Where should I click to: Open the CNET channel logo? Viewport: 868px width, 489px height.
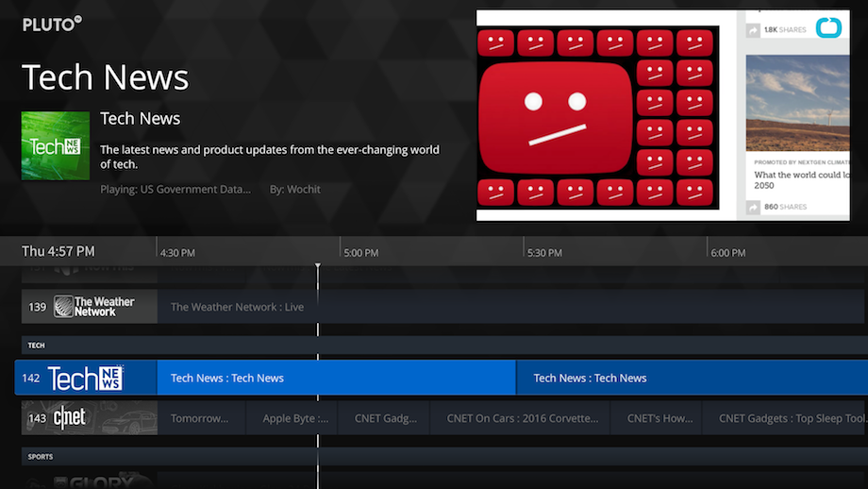pos(70,418)
